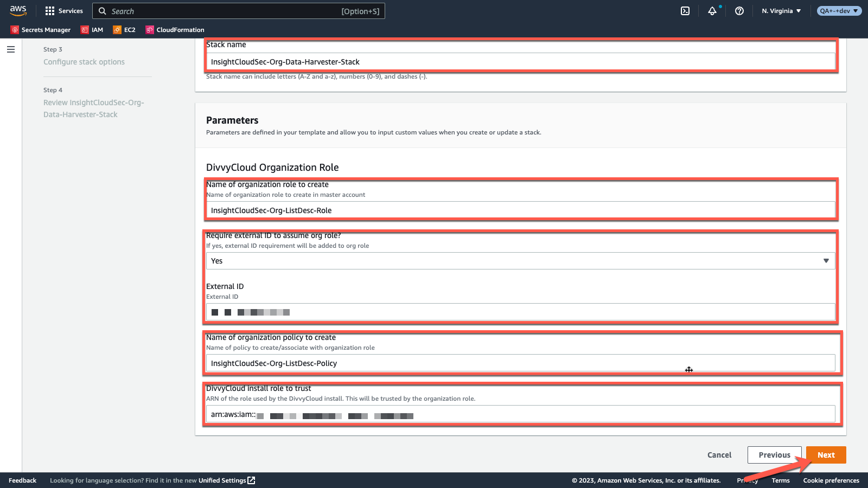Open the notifications bell
Screen dimensions: 868x488
[712, 11]
